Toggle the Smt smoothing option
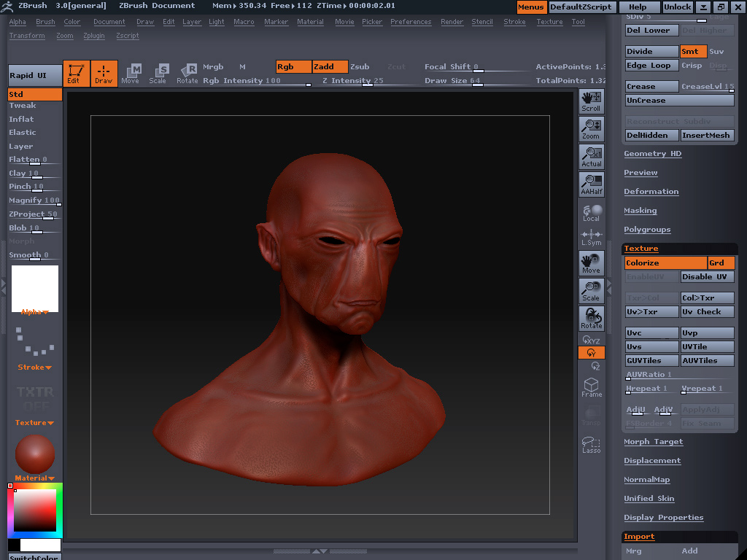Image resolution: width=747 pixels, height=560 pixels. (692, 52)
